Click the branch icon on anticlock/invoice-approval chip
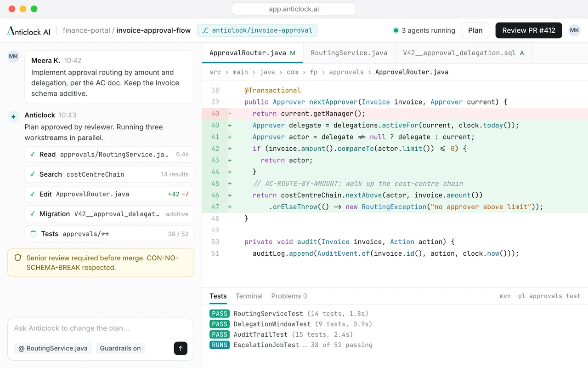Image resolution: width=588 pixels, height=368 pixels. pyautogui.click(x=205, y=30)
